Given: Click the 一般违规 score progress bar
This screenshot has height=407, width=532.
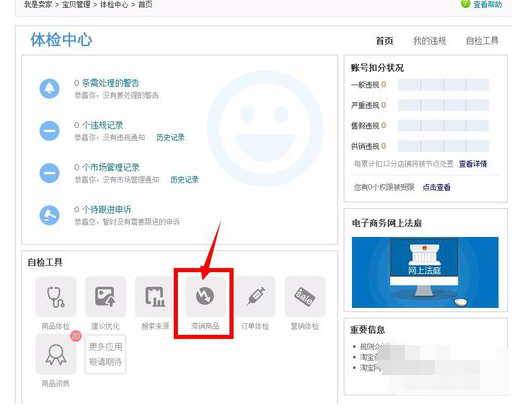Looking at the screenshot, I should click(x=443, y=84).
